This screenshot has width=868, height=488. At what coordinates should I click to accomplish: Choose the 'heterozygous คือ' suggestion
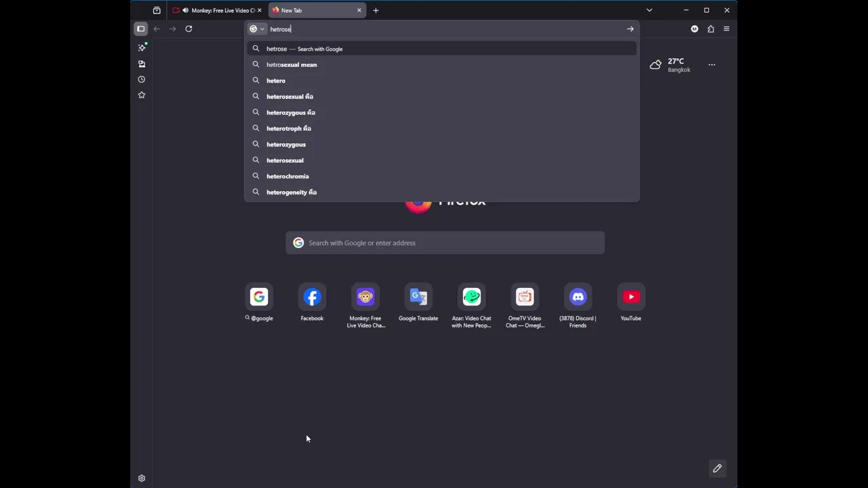pyautogui.click(x=441, y=113)
